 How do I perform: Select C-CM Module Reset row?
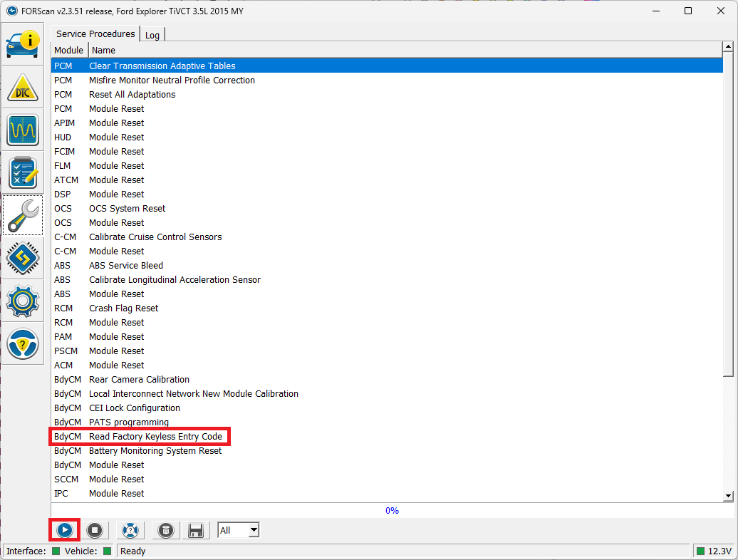click(x=387, y=252)
